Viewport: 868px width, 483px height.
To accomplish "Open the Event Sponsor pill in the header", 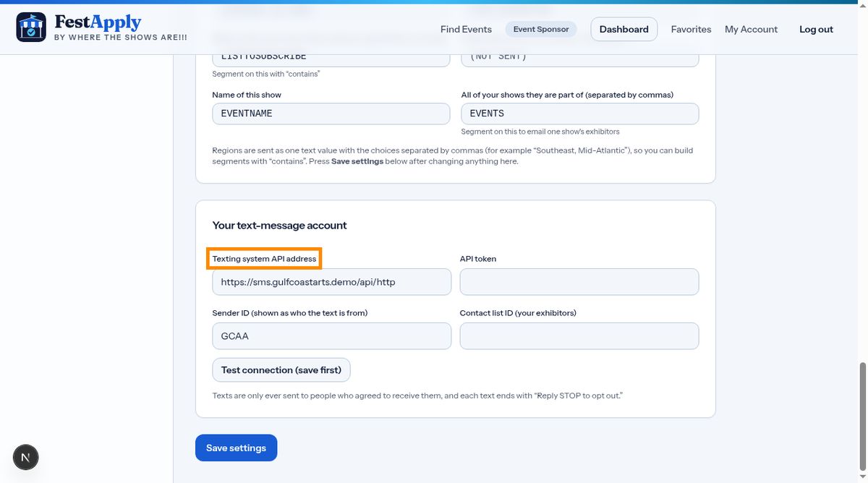I will click(x=541, y=30).
